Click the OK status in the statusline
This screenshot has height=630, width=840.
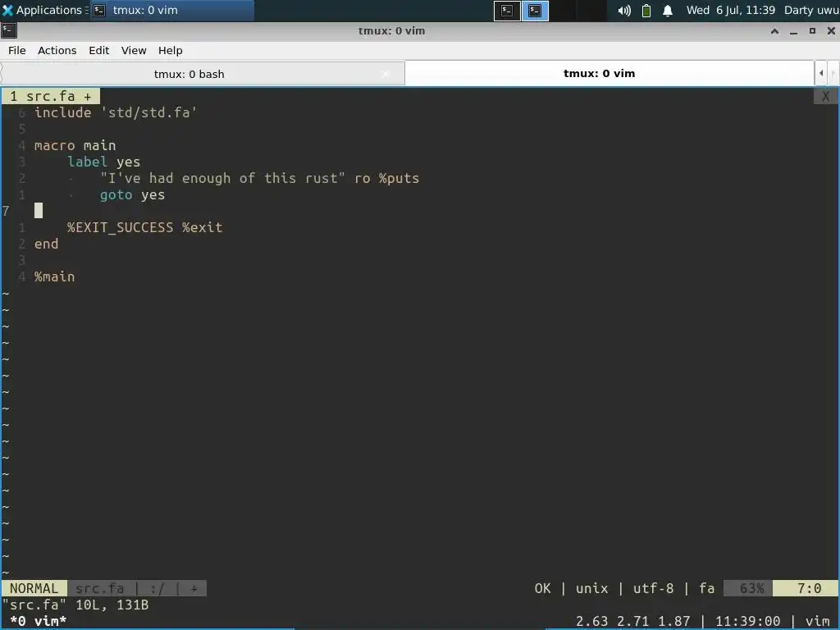pos(542,588)
